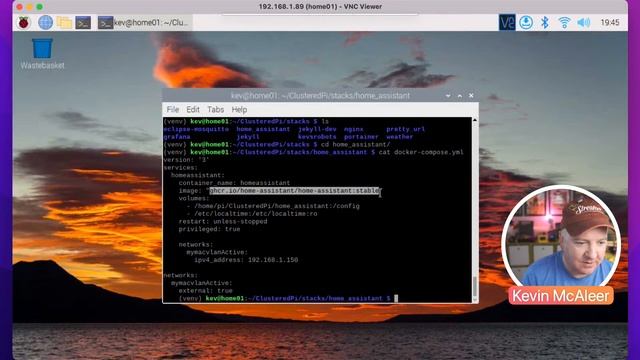
Task: Click the 'restart: unless-stopped' line
Action: coord(223,221)
